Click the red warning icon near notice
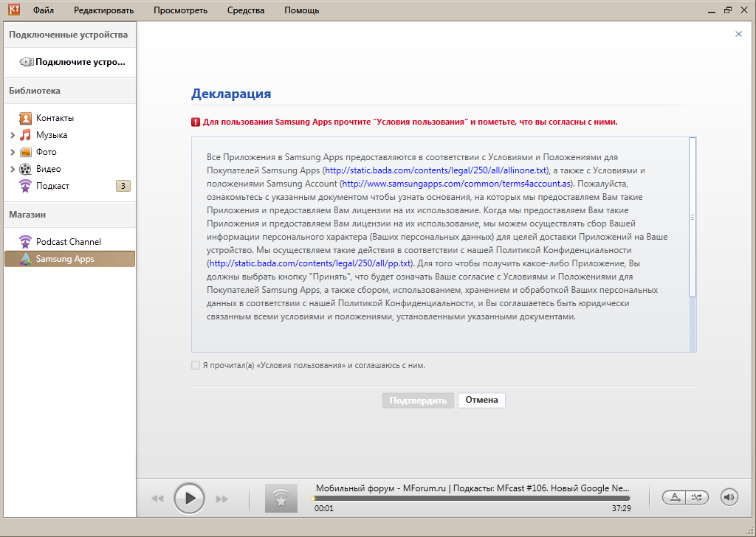 [195, 122]
